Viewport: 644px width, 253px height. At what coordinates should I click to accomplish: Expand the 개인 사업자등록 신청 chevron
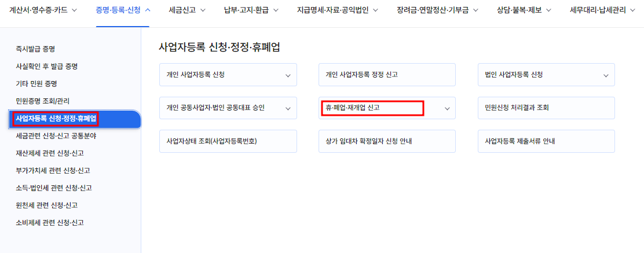pyautogui.click(x=288, y=75)
